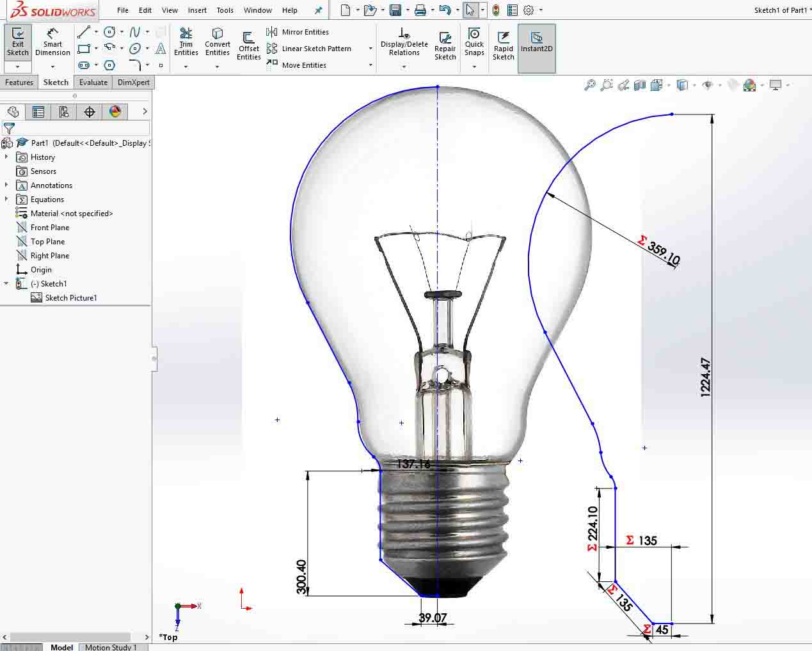Expand the Annotations tree node
Viewport: 812px width, 651px height.
(x=6, y=185)
